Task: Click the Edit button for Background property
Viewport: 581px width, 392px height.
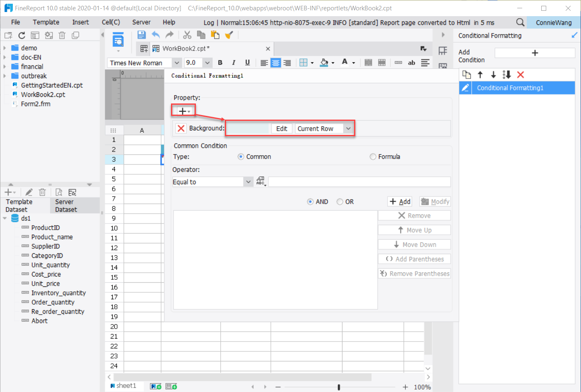Action: click(x=281, y=128)
